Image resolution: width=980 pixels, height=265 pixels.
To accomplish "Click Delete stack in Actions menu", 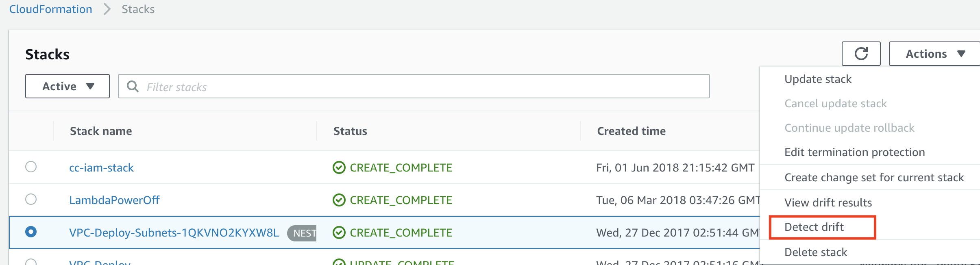I will [x=816, y=252].
